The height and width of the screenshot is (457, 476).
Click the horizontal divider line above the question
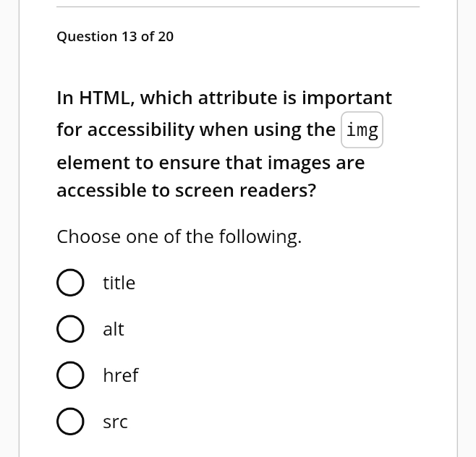pos(238,7)
